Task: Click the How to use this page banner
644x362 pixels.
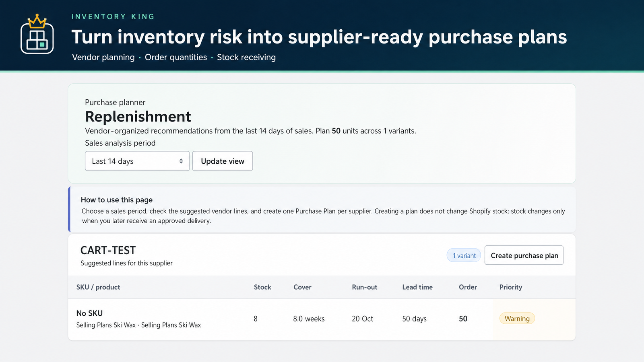Action: pyautogui.click(x=322, y=209)
